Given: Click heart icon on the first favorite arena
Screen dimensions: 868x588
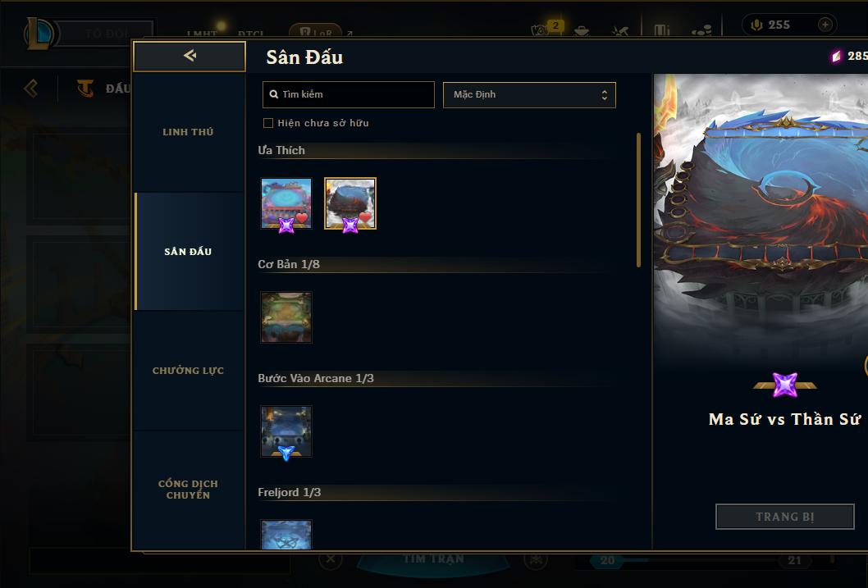Looking at the screenshot, I should pyautogui.click(x=302, y=218).
